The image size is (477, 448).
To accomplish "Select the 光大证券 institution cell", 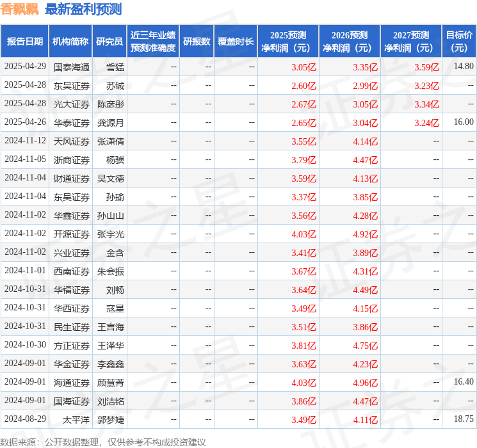I will (x=72, y=104).
